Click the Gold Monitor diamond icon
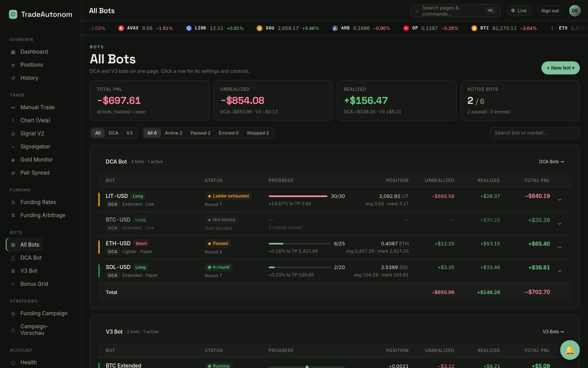588x368 pixels. [13, 160]
